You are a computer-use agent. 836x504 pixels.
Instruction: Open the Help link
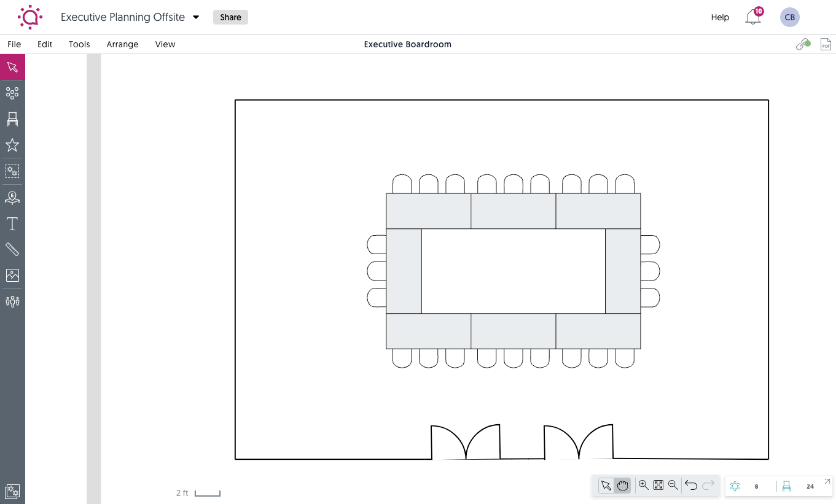(719, 17)
